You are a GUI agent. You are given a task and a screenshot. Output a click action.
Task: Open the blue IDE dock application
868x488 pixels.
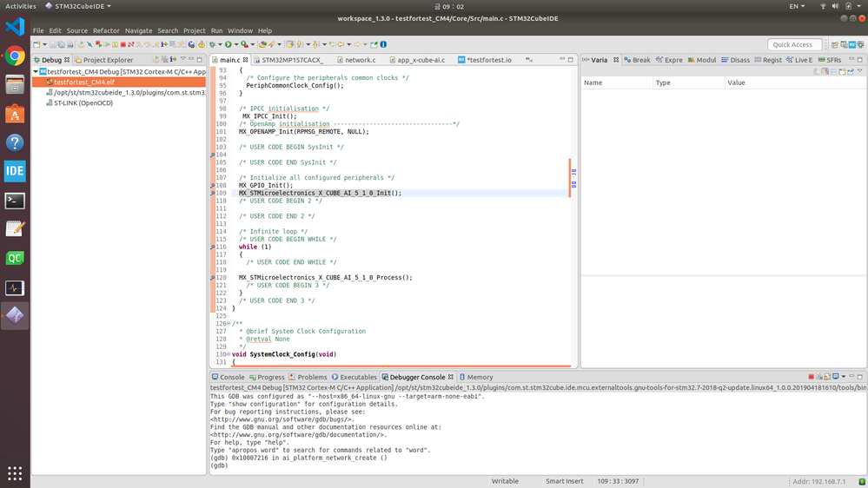click(15, 171)
